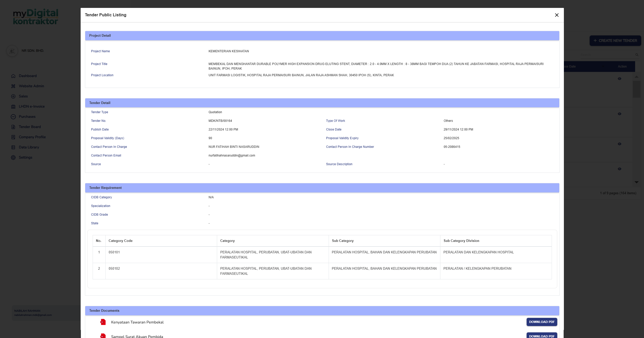The width and height of the screenshot is (644, 338).
Task: Click contact person NUR FATIHAH BINTI NASARUDDIN
Action: [234, 147]
